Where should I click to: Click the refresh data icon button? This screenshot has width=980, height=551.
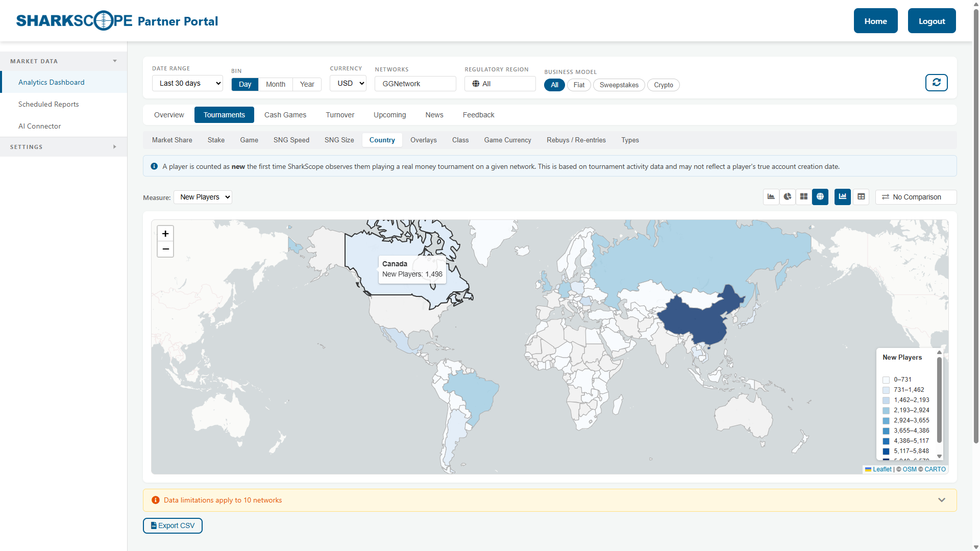click(937, 83)
